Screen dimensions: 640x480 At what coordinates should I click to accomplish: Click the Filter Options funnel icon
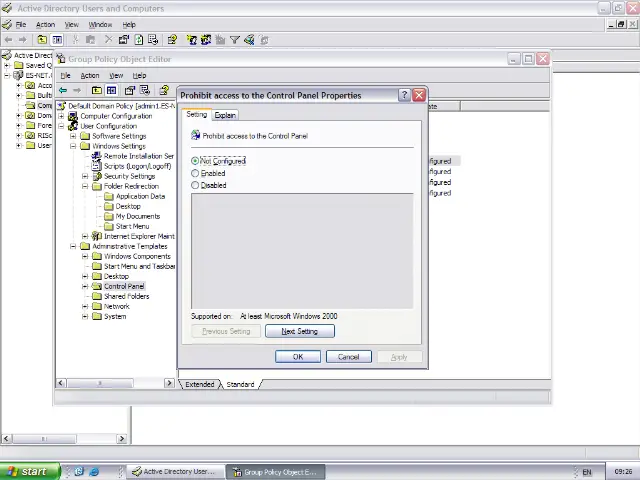[235, 40]
